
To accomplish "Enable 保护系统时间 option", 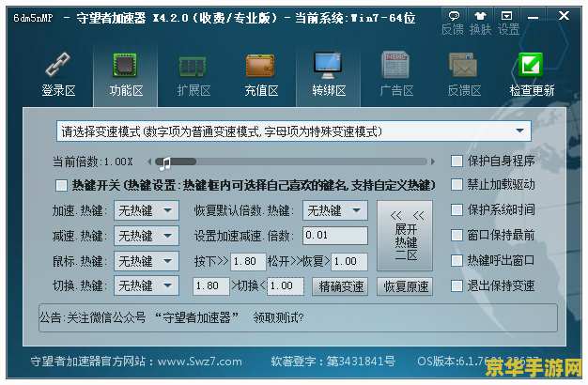I will pos(456,210).
